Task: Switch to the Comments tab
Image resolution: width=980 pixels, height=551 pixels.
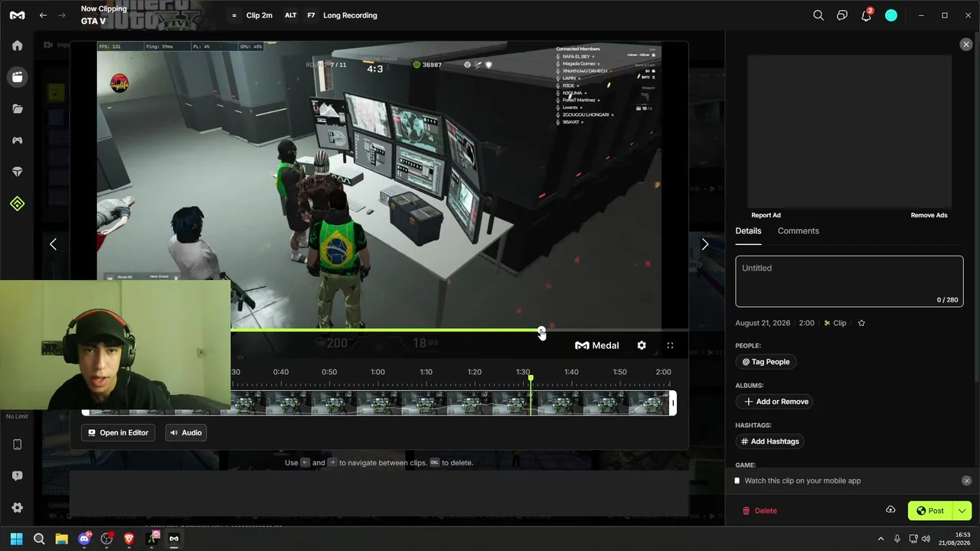Action: (x=798, y=231)
